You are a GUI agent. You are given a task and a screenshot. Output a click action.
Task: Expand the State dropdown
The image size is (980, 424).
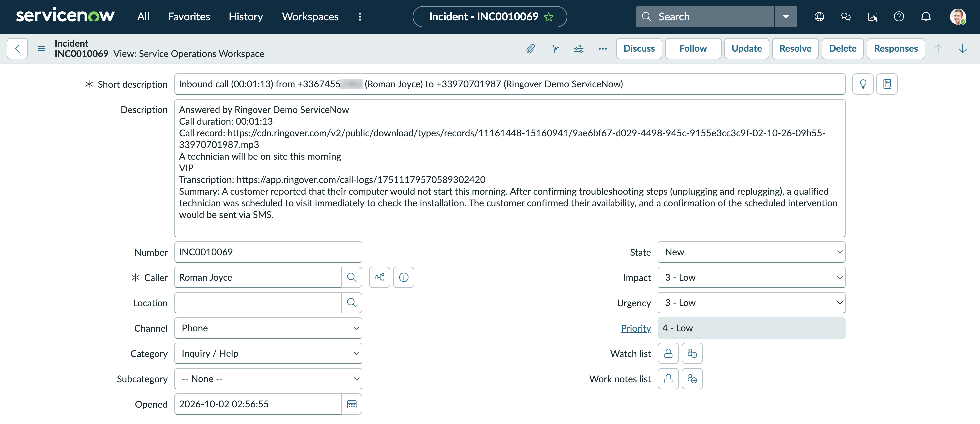751,252
